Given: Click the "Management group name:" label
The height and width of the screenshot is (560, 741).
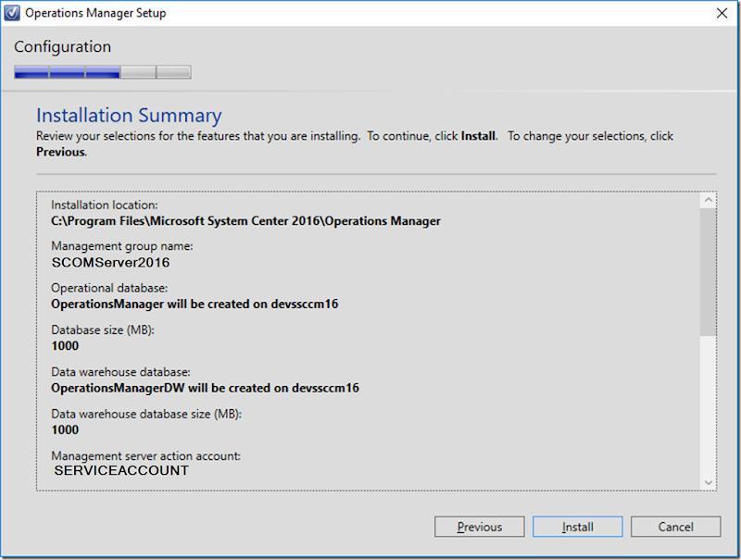Looking at the screenshot, I should (x=122, y=246).
